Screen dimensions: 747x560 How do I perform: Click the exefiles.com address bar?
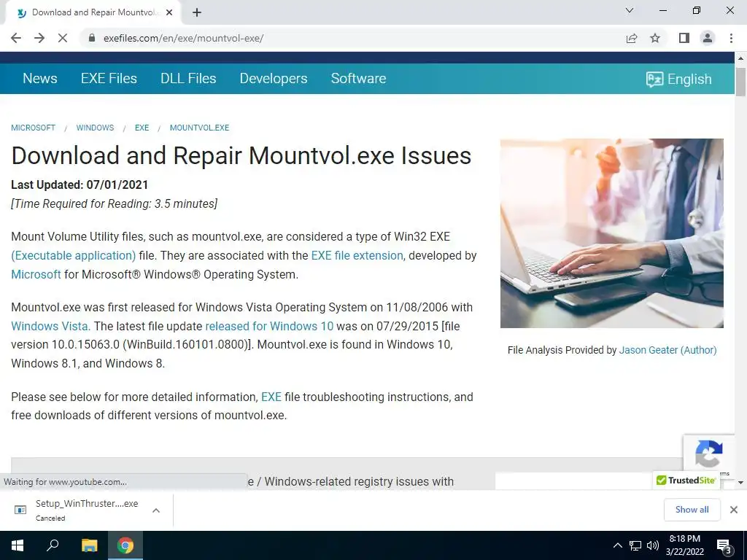tap(352, 38)
